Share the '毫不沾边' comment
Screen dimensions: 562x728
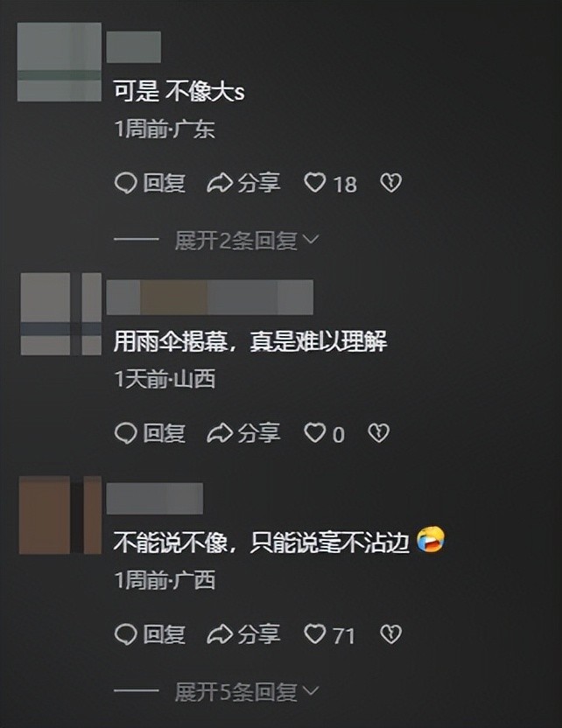[x=243, y=634]
